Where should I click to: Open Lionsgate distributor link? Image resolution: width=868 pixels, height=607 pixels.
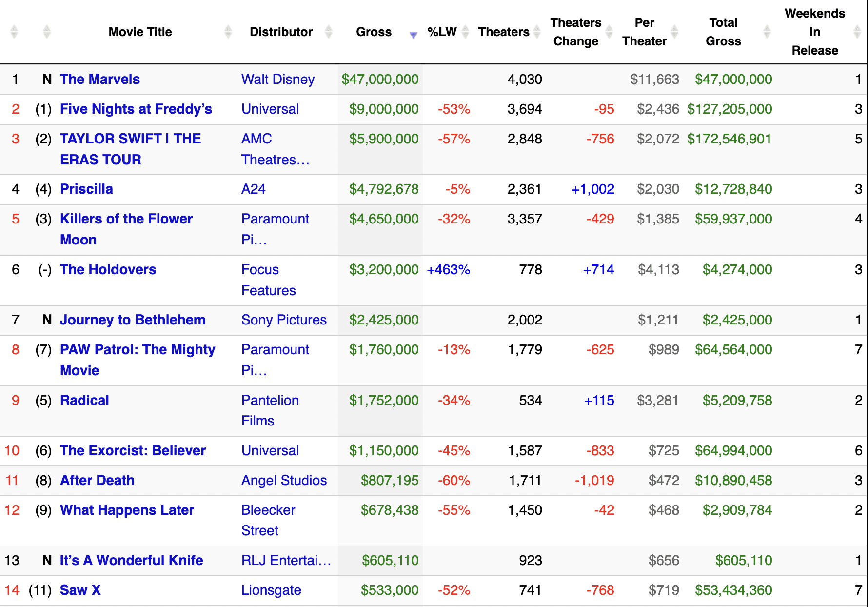(x=271, y=590)
